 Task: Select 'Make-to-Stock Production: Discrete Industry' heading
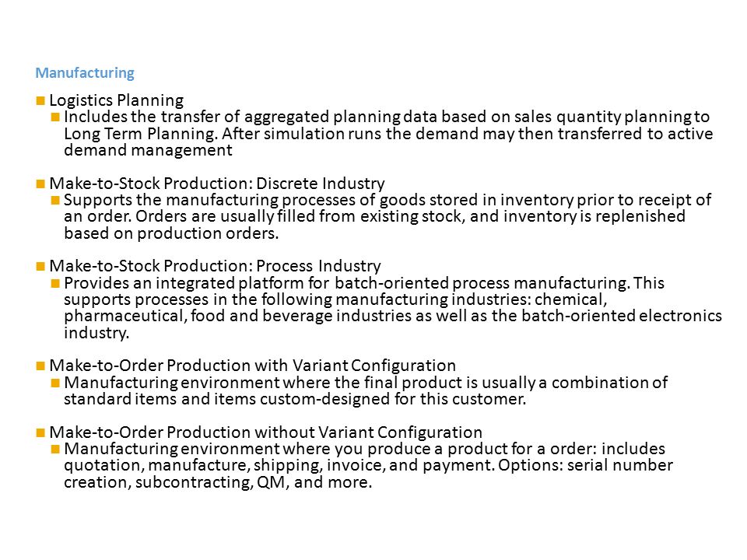(x=217, y=184)
